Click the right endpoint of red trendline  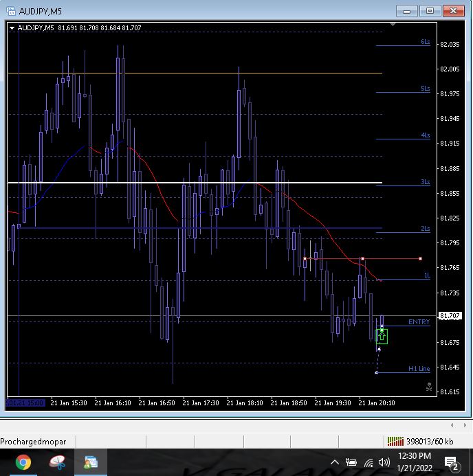point(420,259)
